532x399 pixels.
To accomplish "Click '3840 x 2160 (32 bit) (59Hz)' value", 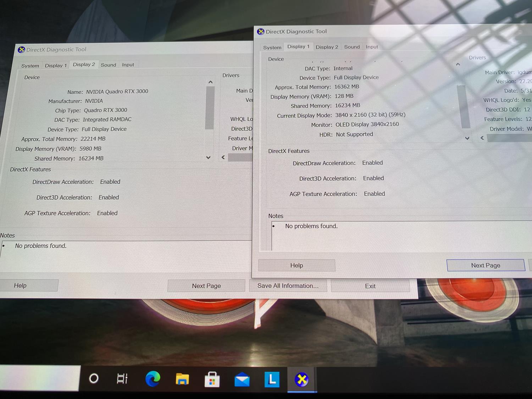I will point(370,115).
